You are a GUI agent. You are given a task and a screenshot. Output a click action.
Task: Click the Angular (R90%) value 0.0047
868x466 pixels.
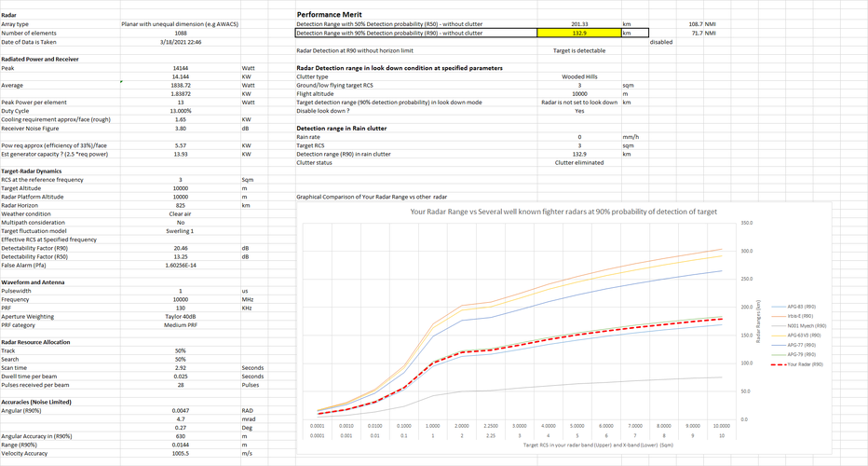pos(181,411)
